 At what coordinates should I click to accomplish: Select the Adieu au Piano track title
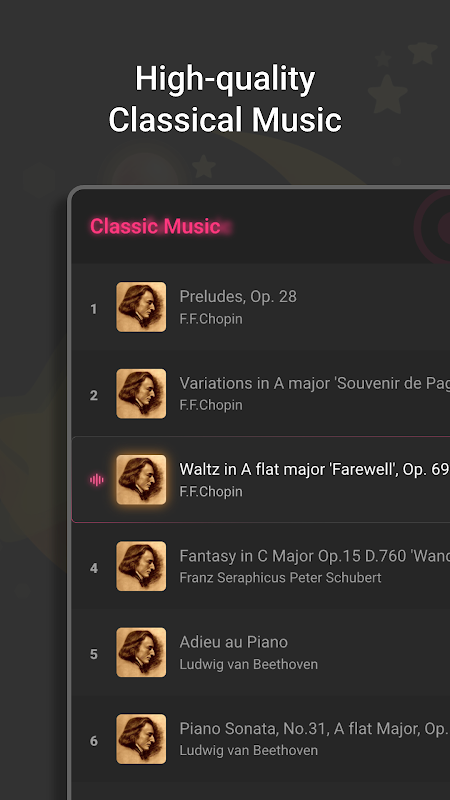coord(234,642)
